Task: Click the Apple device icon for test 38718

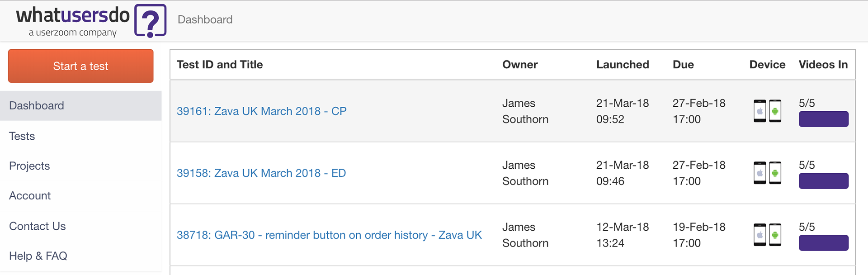Action: click(760, 235)
